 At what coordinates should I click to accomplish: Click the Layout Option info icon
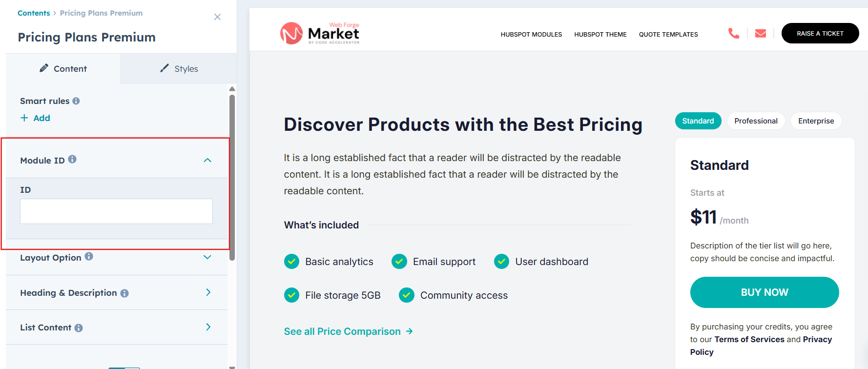pyautogui.click(x=89, y=256)
